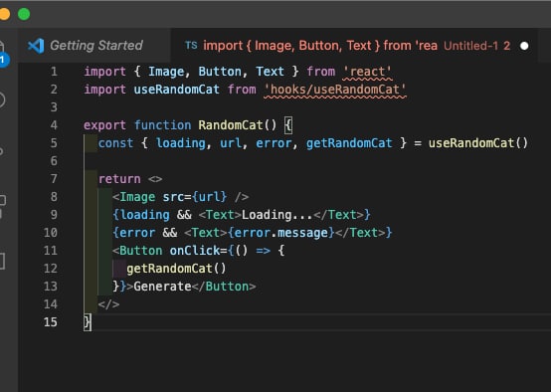
Task: Click the onClick attribute on line 11
Action: [x=194, y=251]
